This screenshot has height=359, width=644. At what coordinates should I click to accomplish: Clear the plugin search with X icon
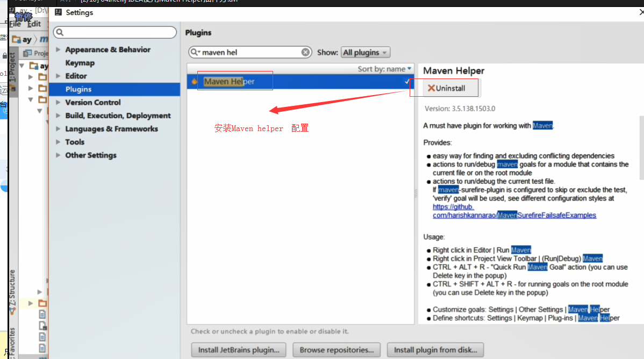tap(305, 52)
